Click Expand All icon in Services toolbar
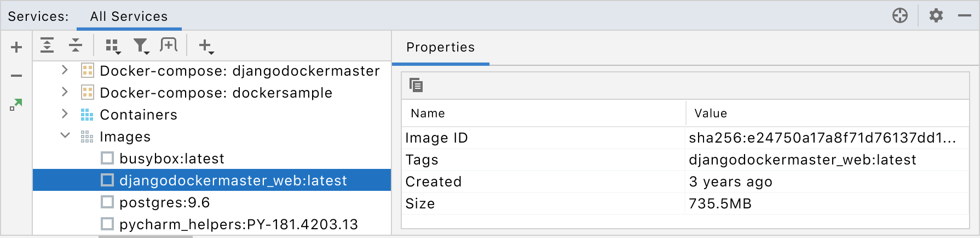The image size is (980, 238). 48,46
